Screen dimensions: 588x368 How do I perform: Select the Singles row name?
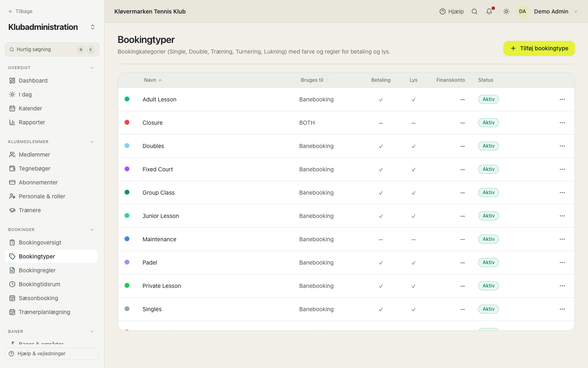click(152, 309)
